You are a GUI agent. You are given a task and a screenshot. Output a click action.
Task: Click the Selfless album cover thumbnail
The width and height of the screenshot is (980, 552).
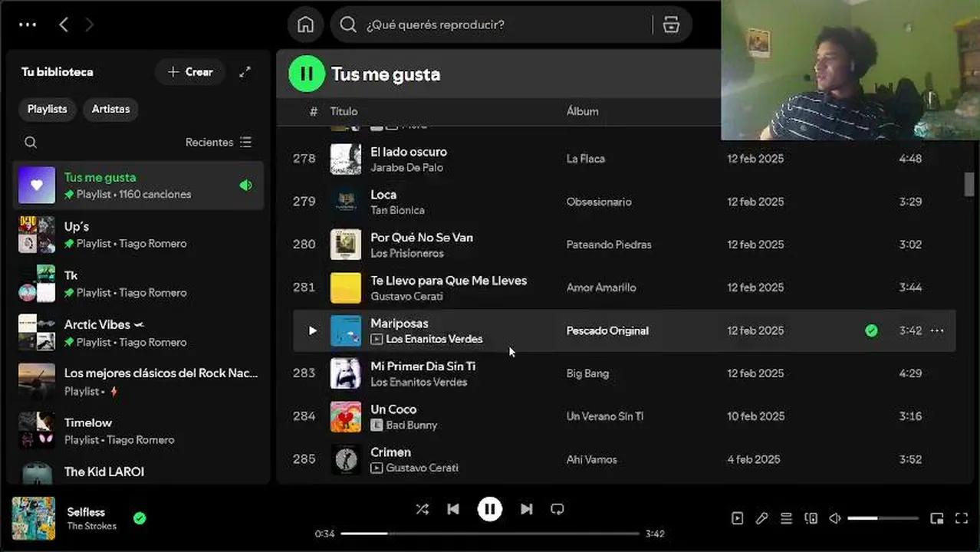pos(34,518)
